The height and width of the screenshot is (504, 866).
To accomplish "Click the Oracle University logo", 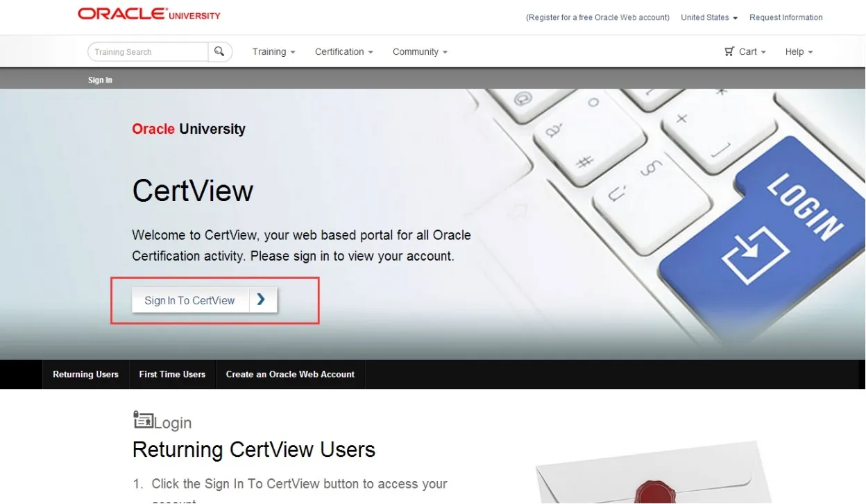I will [149, 14].
